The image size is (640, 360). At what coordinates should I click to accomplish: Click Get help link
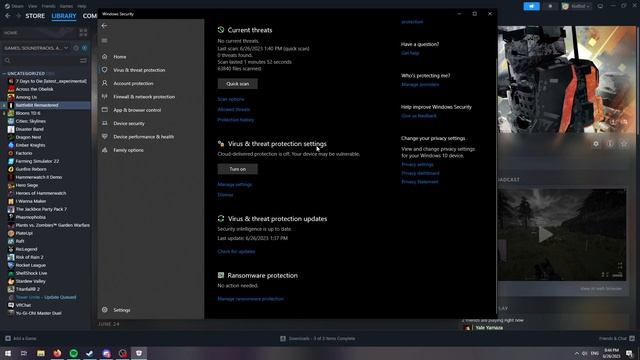coord(410,53)
